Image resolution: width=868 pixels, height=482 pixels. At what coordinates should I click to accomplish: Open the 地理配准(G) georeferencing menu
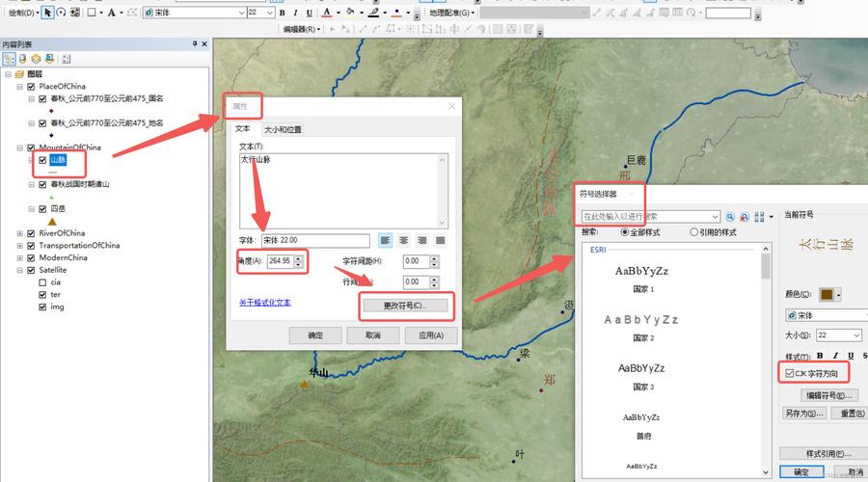coord(452,13)
